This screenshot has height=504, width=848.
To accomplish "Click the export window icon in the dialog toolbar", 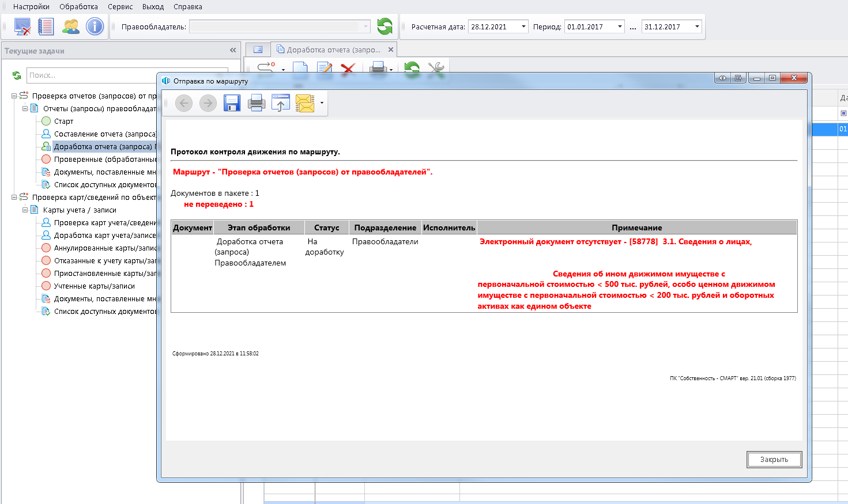I will tap(281, 103).
